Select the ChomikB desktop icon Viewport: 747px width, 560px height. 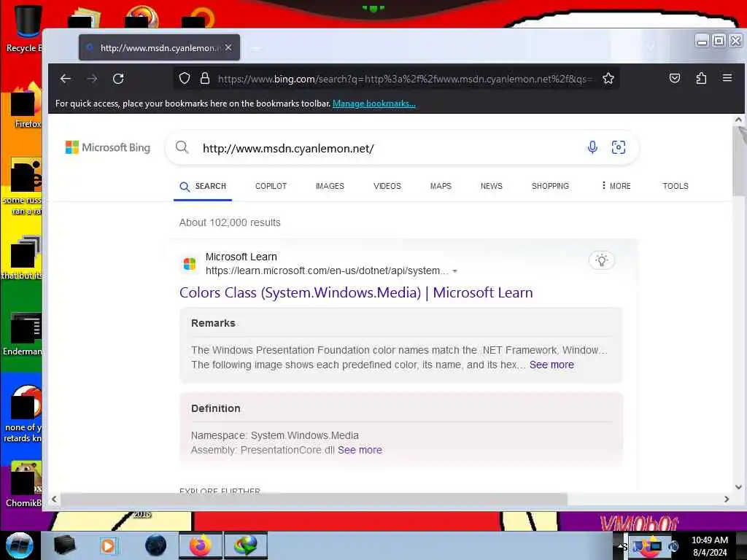pyautogui.click(x=24, y=484)
